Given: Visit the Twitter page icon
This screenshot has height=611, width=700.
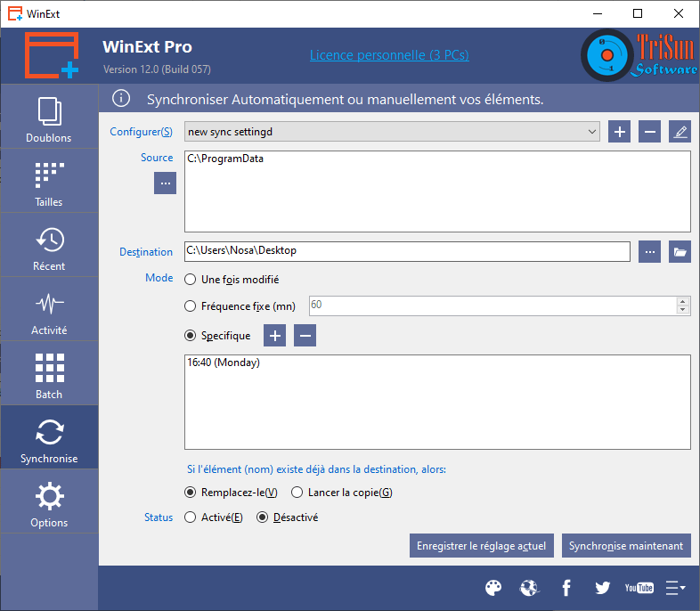Looking at the screenshot, I should [603, 588].
